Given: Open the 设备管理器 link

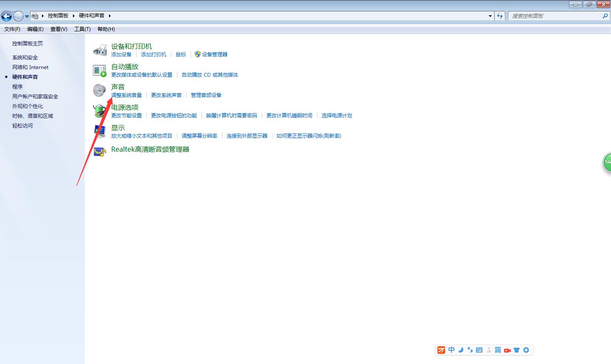Looking at the screenshot, I should click(214, 55).
